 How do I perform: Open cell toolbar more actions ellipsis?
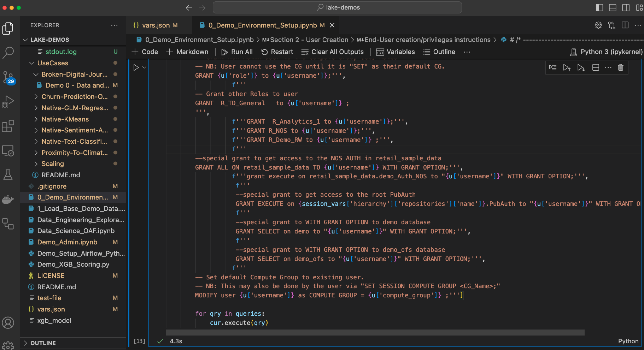click(x=608, y=67)
